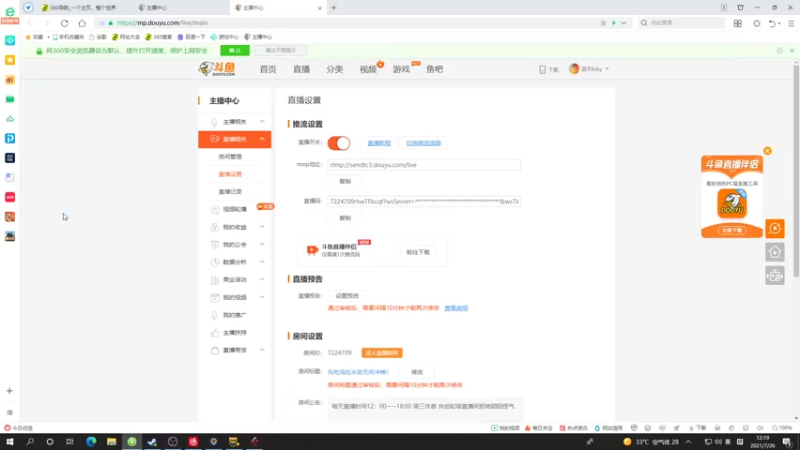
Task: Open the taskbar search icon
Action: click(30, 442)
